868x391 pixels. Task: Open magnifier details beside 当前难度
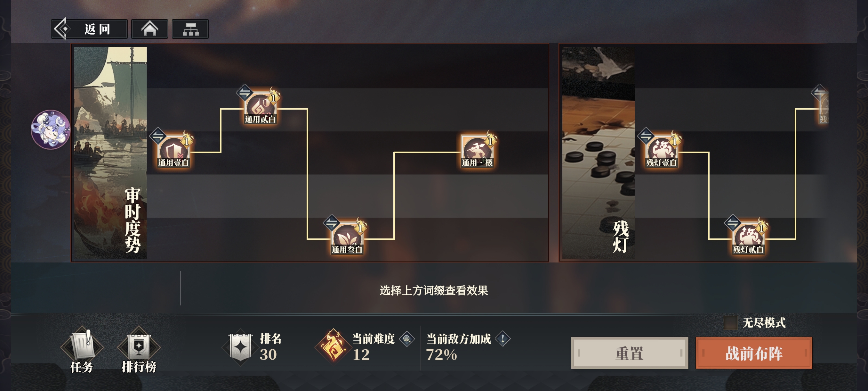pyautogui.click(x=407, y=339)
